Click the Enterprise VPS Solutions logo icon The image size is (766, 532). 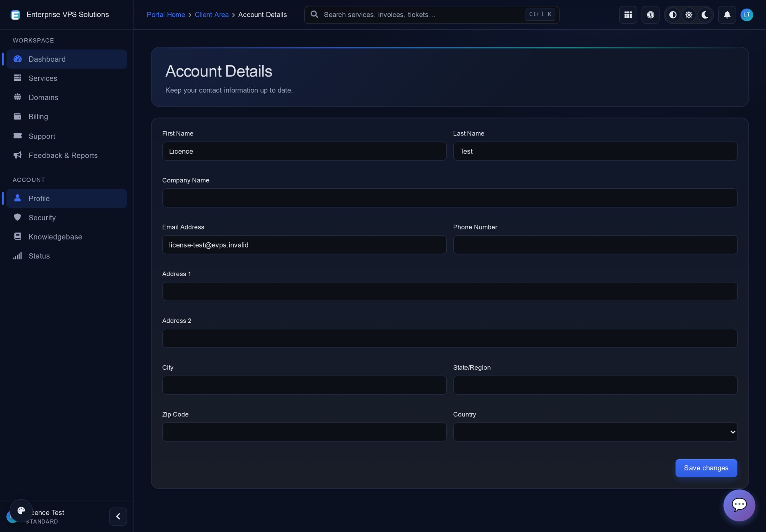(15, 15)
